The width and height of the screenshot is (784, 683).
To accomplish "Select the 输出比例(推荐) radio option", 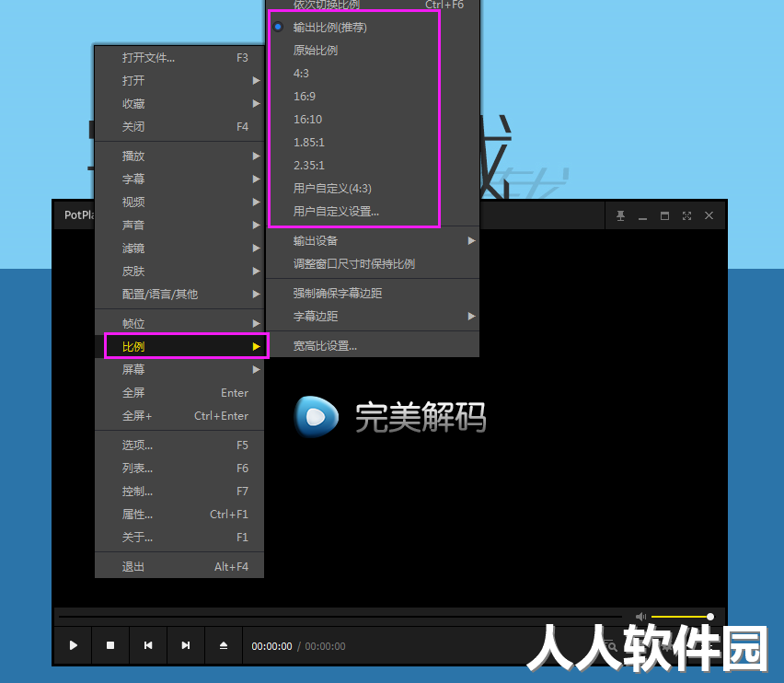I will tap(373, 27).
